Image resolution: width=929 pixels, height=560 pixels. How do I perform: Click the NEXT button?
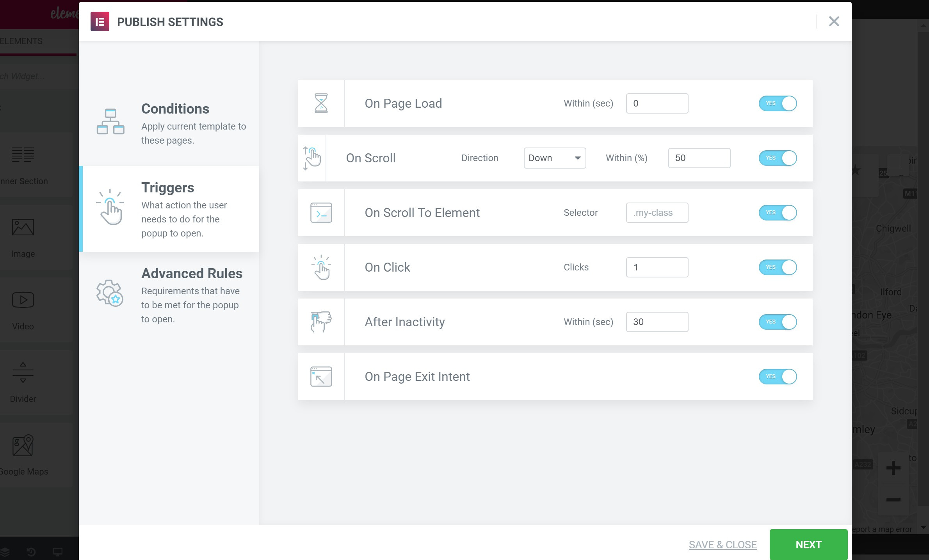[808, 544]
